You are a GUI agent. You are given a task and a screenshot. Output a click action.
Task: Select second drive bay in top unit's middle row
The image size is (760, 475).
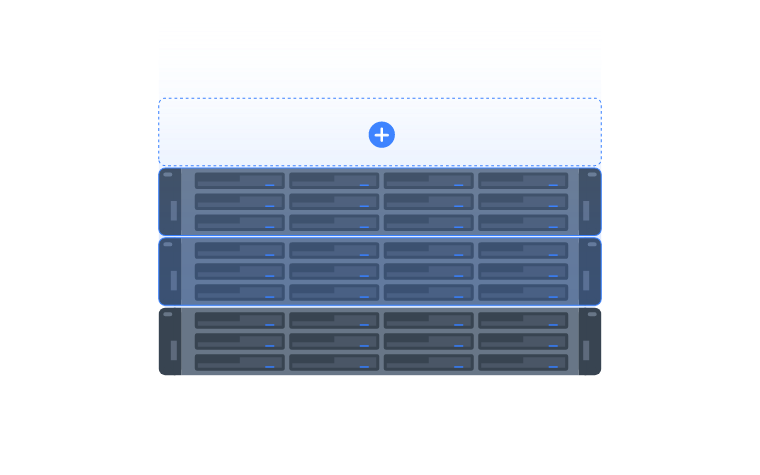(x=334, y=202)
